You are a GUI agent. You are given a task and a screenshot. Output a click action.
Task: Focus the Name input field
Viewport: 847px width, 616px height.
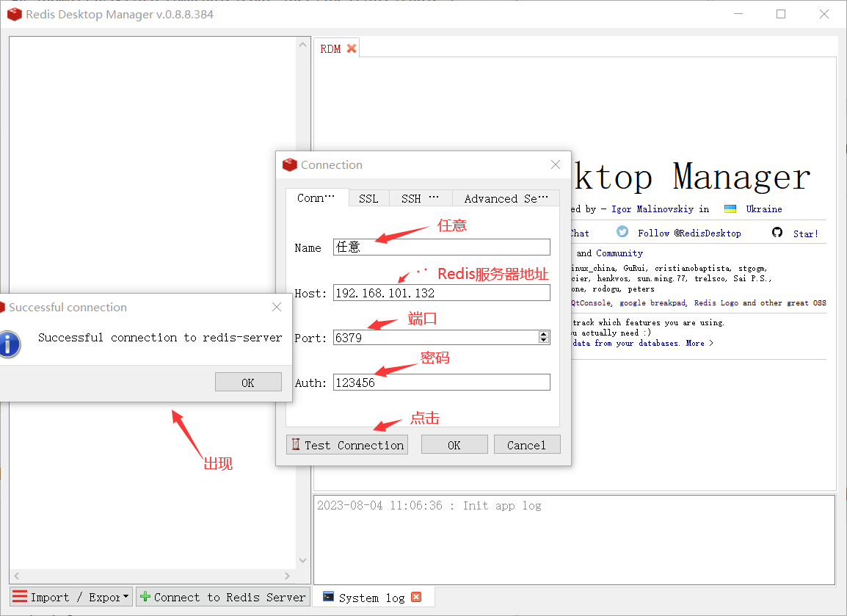pyautogui.click(x=441, y=247)
